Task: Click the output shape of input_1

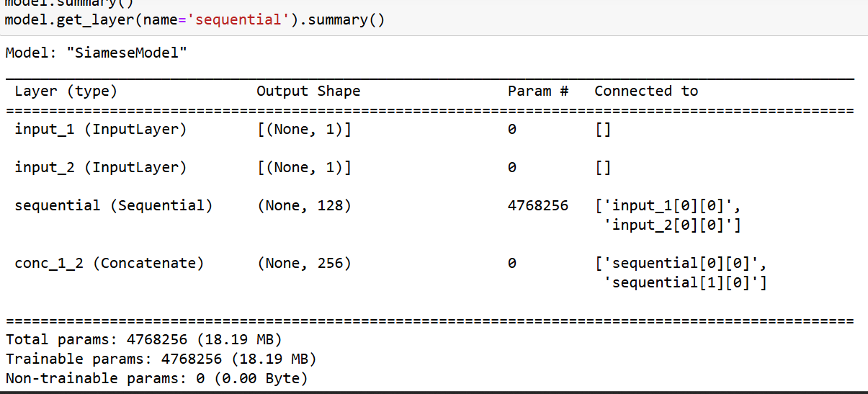Action: click(x=304, y=130)
